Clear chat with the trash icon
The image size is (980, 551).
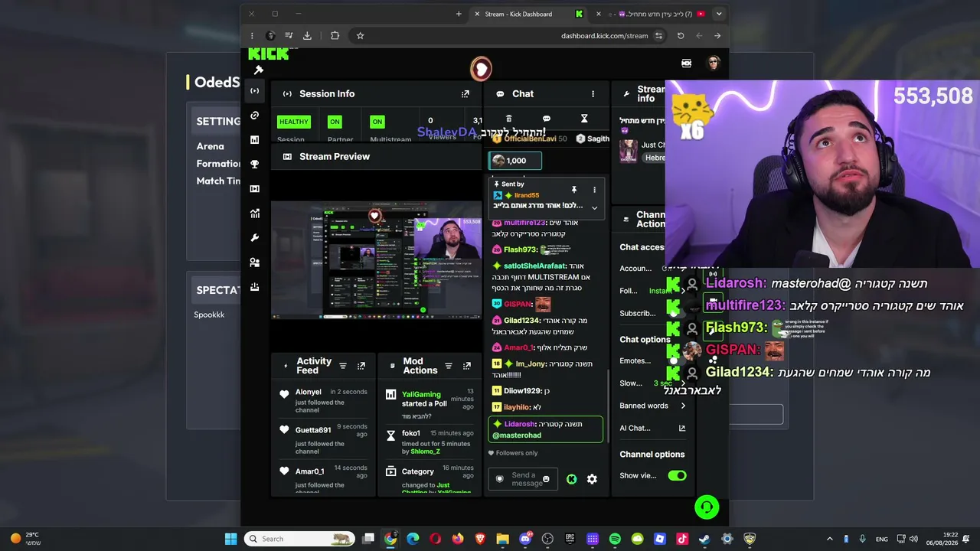click(x=508, y=119)
